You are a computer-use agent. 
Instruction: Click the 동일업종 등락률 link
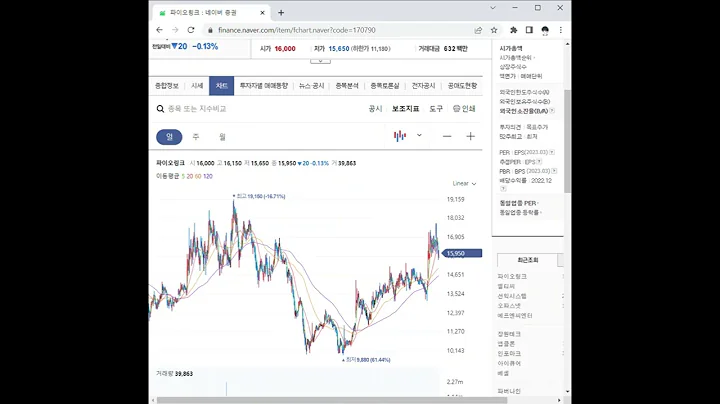pos(519,213)
